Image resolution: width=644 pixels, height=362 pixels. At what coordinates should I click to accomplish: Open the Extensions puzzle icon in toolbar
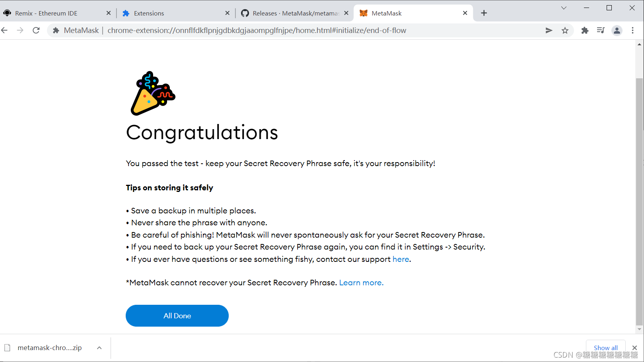click(x=585, y=30)
